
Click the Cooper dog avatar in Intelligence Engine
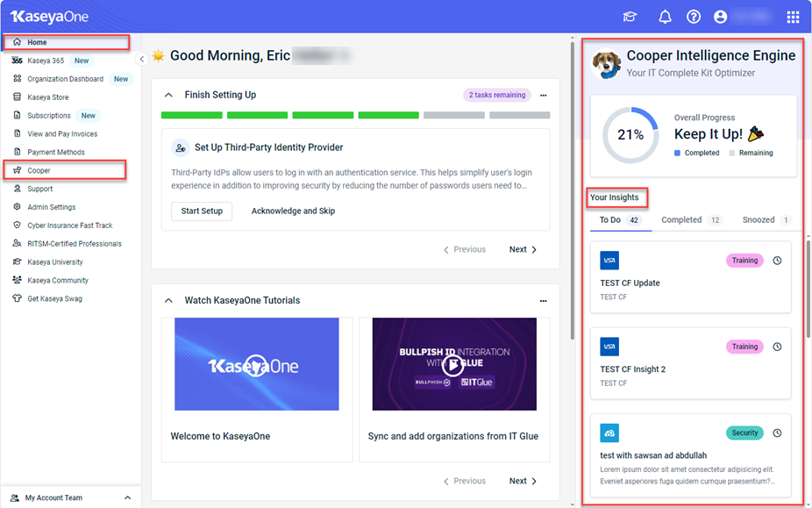(606, 64)
